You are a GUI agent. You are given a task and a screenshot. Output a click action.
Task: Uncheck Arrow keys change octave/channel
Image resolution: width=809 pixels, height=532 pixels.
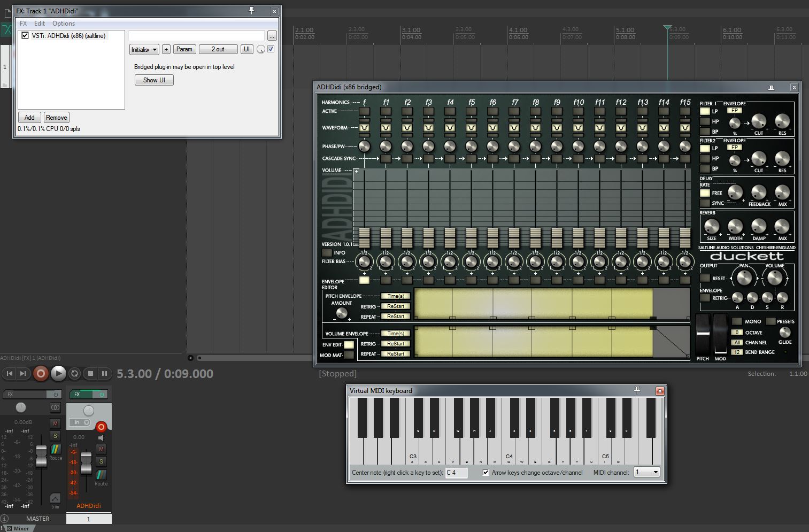click(486, 473)
